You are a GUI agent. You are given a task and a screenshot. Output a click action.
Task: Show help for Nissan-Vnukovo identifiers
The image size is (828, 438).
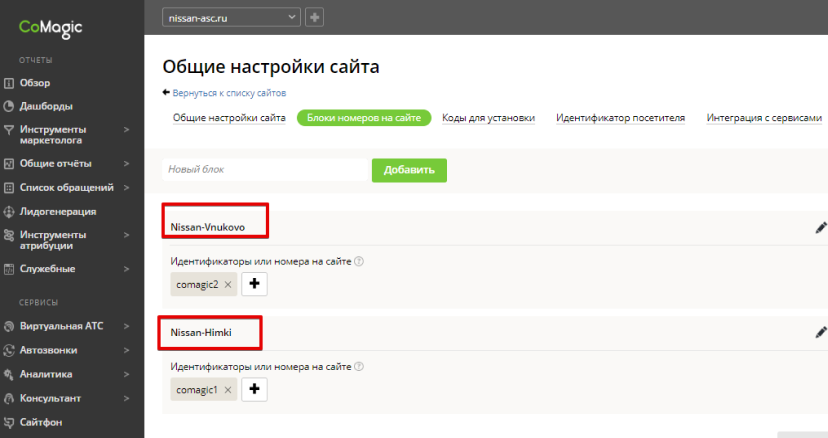[x=359, y=261]
